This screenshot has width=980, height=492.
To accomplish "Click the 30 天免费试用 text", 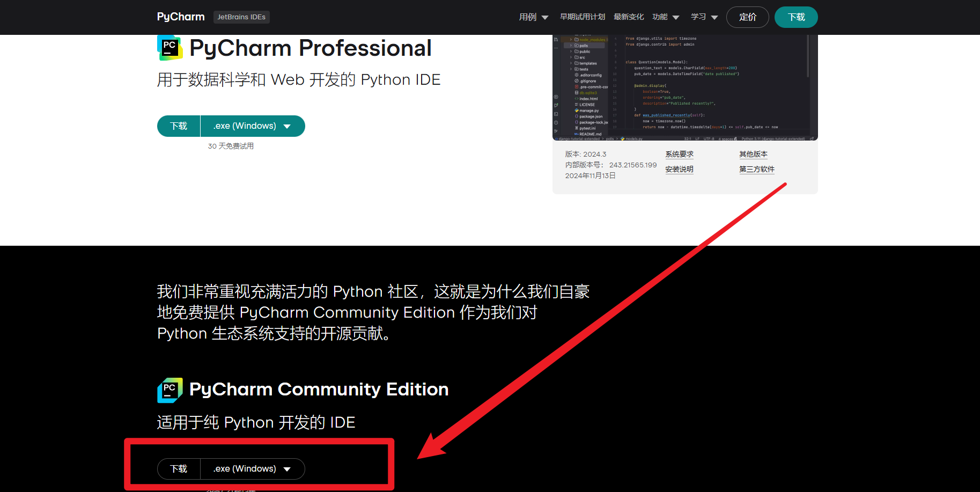I will (x=231, y=146).
